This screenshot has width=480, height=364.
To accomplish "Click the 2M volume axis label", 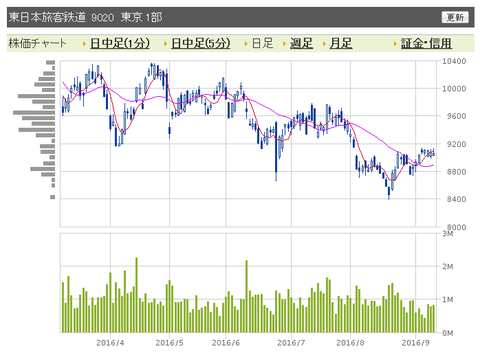I will pyautogui.click(x=448, y=267).
